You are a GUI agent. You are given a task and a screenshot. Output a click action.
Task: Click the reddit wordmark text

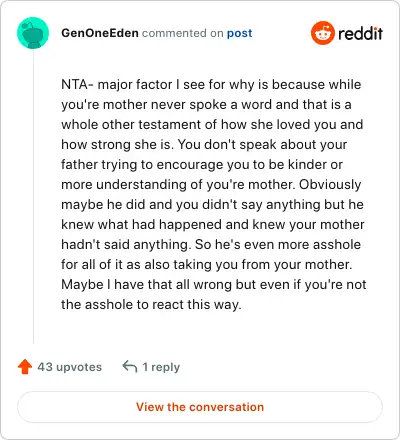tap(360, 33)
